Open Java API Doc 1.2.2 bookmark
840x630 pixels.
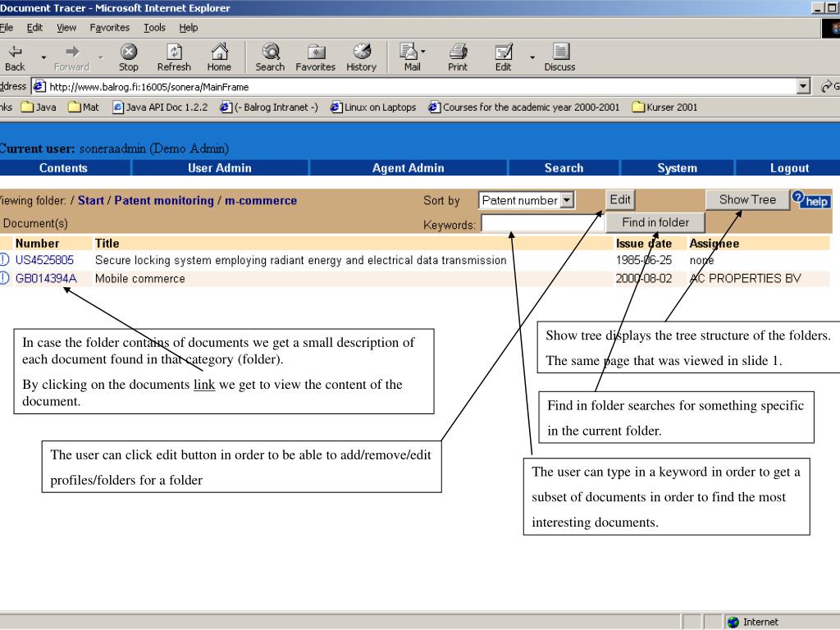tap(160, 107)
